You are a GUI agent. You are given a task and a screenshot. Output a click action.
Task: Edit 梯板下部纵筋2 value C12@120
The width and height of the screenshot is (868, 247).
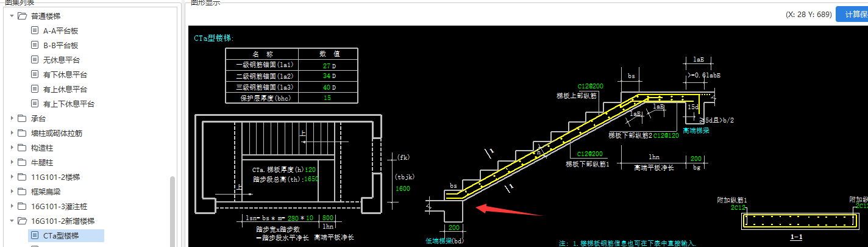point(666,135)
